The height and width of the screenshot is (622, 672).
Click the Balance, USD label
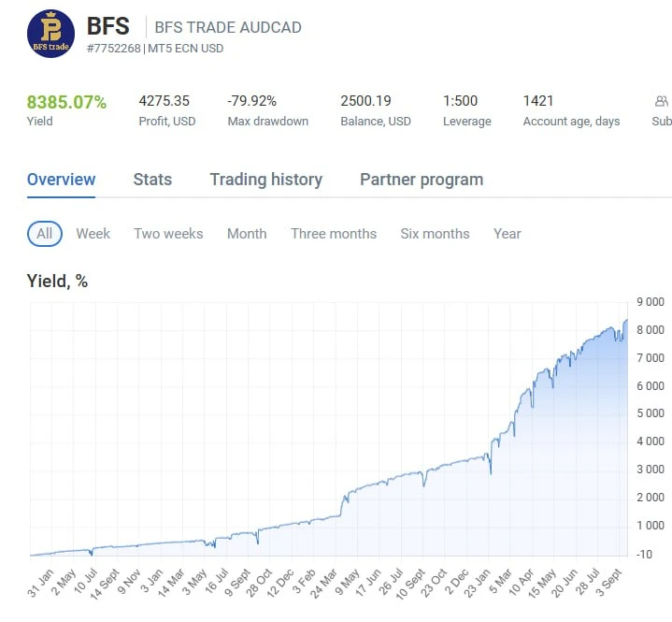(376, 122)
